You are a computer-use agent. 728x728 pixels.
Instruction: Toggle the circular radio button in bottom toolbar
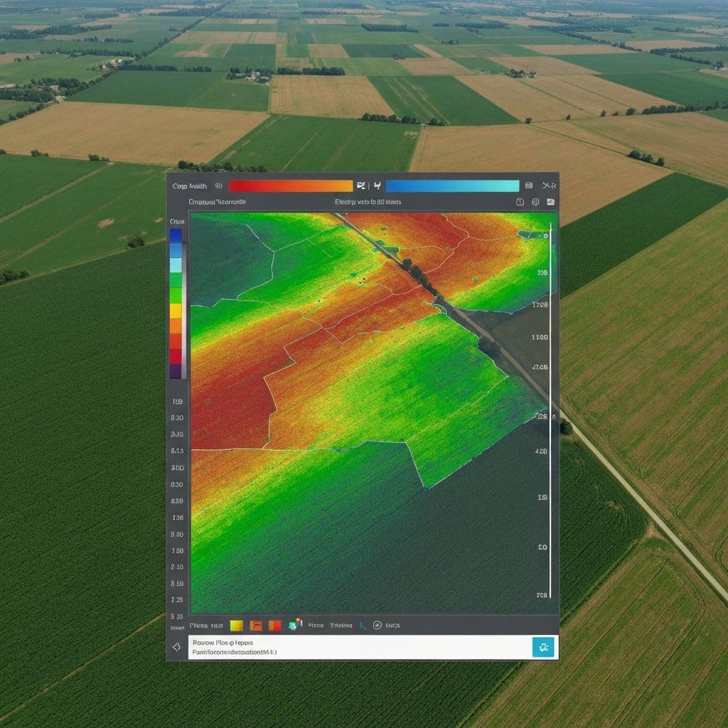tap(377, 626)
